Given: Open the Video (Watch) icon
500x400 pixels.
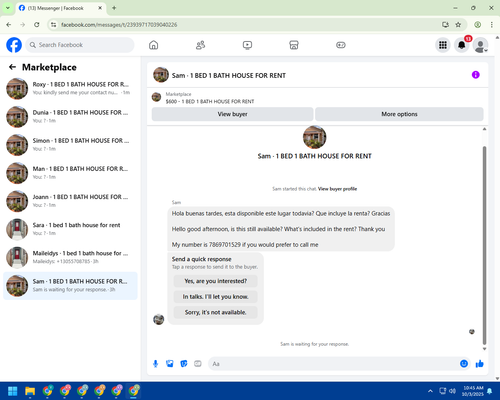Looking at the screenshot, I should (x=247, y=45).
